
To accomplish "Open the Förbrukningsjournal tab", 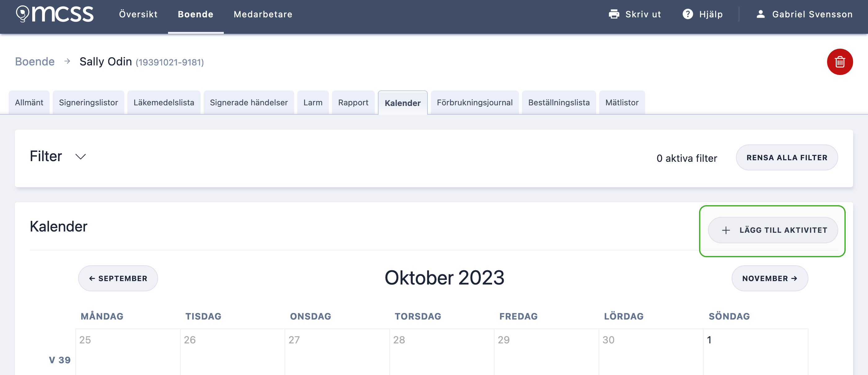I will coord(474,102).
